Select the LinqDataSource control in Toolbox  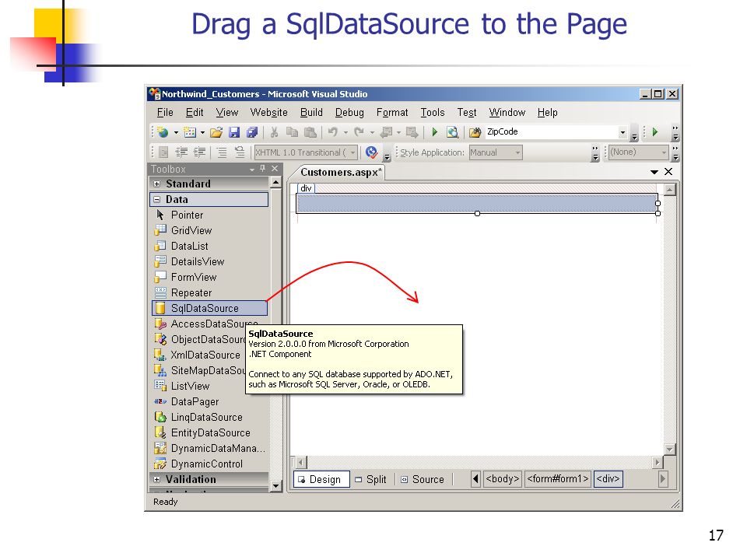click(x=209, y=418)
